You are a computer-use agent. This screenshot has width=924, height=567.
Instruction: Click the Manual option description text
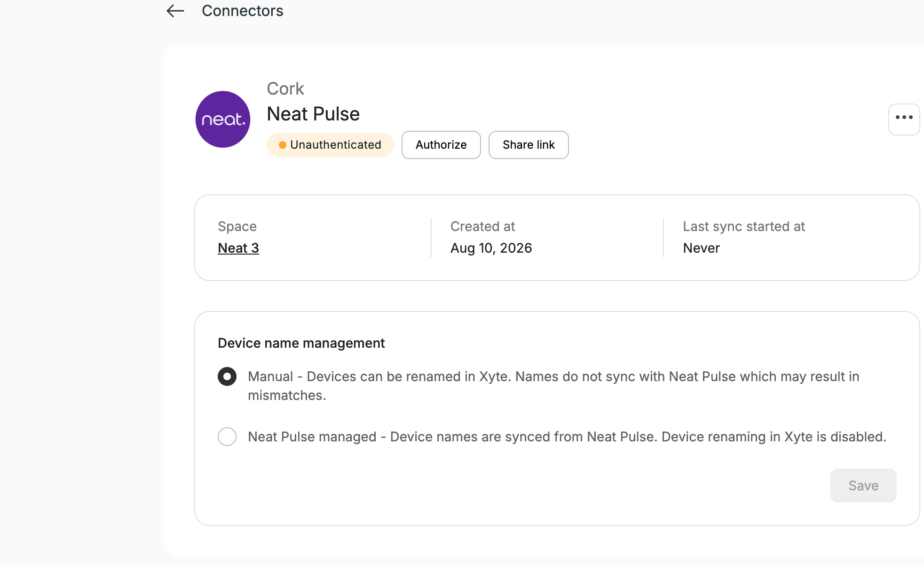(x=553, y=386)
